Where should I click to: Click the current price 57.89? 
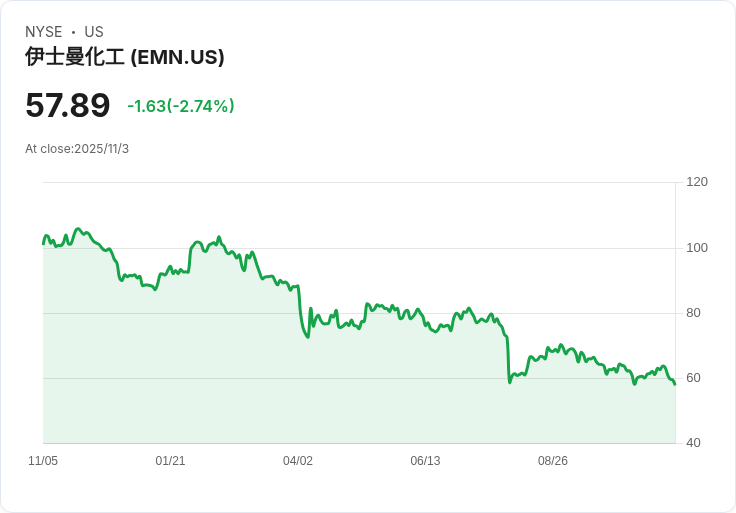tap(67, 106)
